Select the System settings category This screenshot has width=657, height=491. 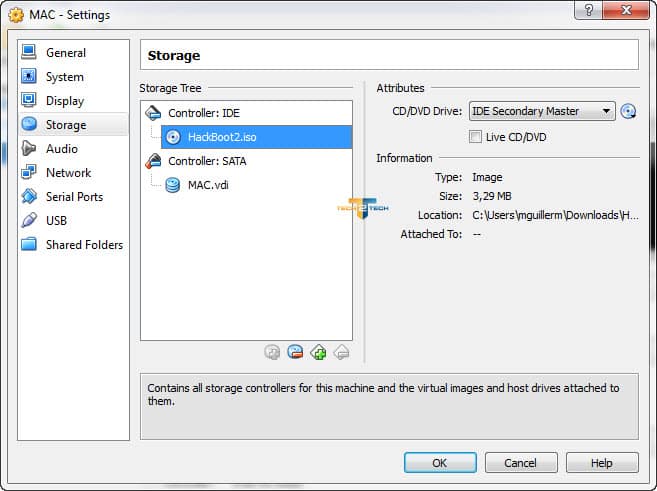click(x=64, y=77)
